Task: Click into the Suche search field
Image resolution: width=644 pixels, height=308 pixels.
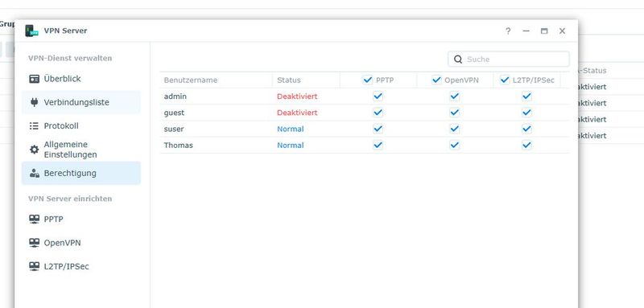Action: (x=509, y=59)
